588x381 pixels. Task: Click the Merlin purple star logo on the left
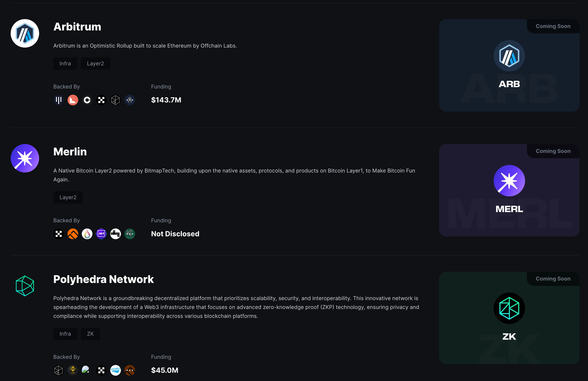pos(25,158)
